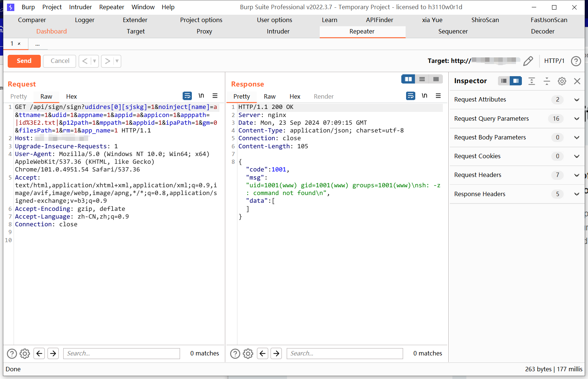Focus the Response search field
This screenshot has height=379, width=588.
pos(345,354)
